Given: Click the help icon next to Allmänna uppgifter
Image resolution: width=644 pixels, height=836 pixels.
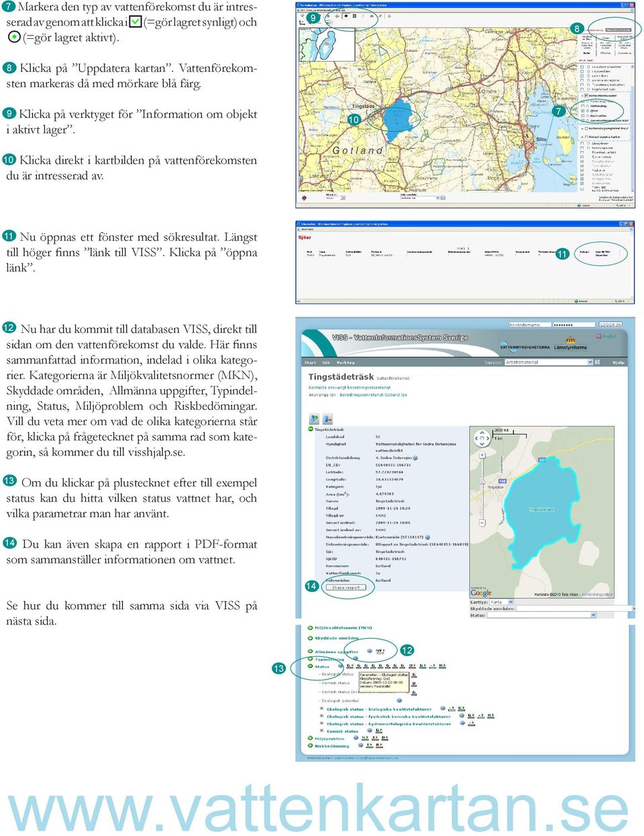Looking at the screenshot, I should 370,651.
